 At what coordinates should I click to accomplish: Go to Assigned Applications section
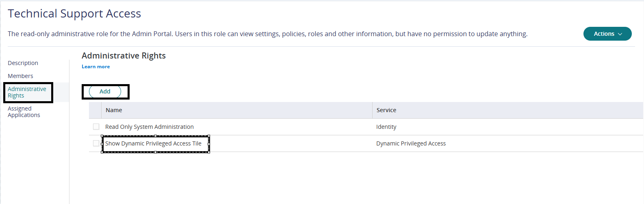[x=24, y=112]
